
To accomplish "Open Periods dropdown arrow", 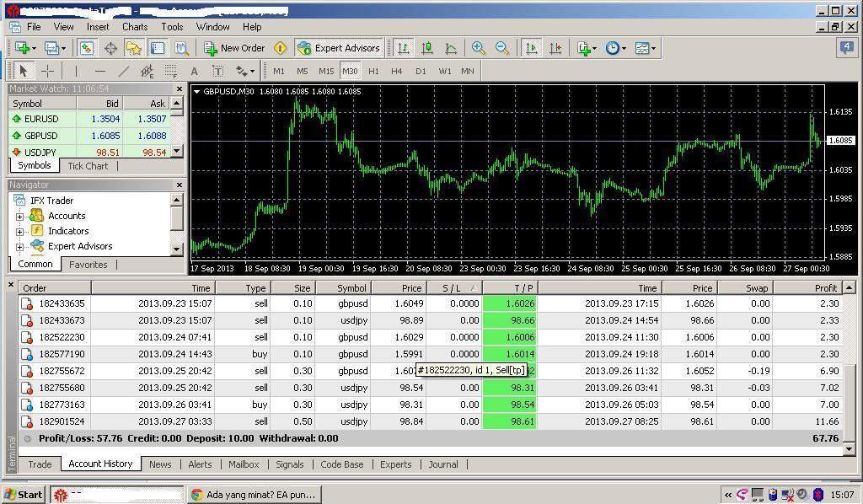I will tap(624, 48).
